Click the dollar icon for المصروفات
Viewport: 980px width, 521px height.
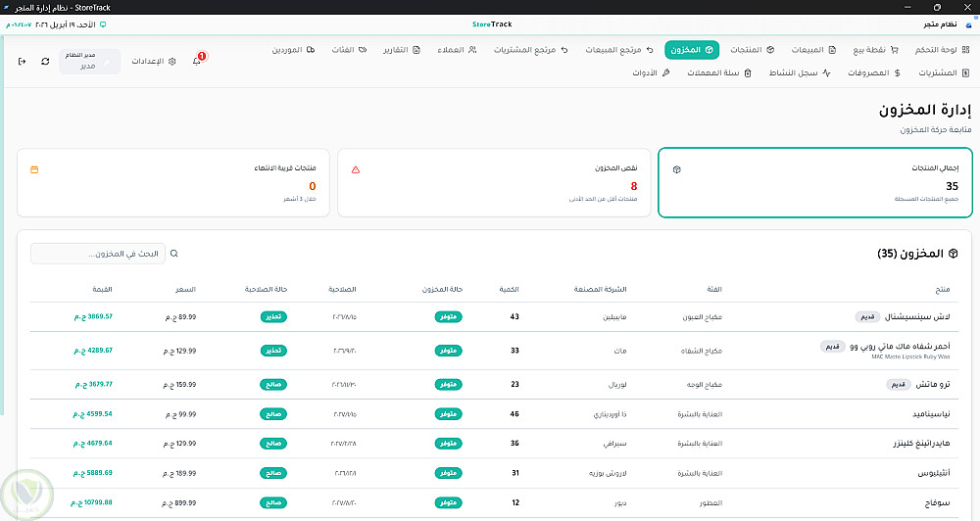(897, 73)
